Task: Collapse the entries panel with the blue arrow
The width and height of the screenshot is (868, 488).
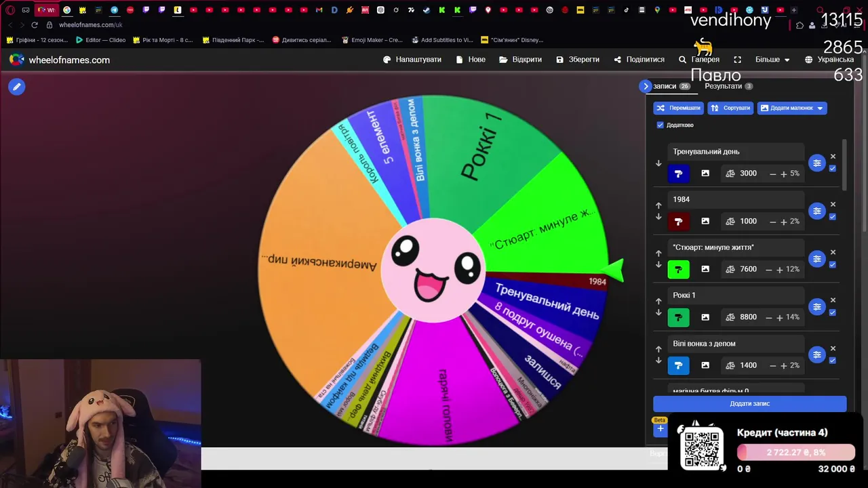Action: coord(646,86)
